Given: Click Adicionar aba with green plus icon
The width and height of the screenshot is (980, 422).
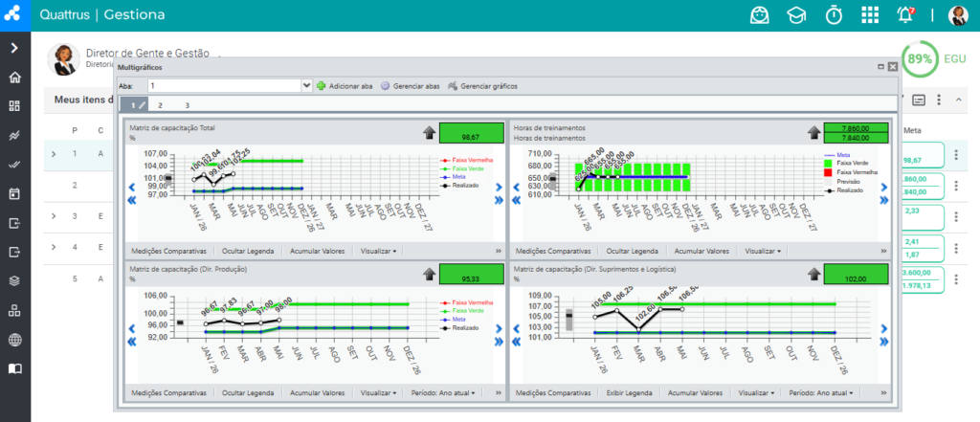Looking at the screenshot, I should click(345, 86).
